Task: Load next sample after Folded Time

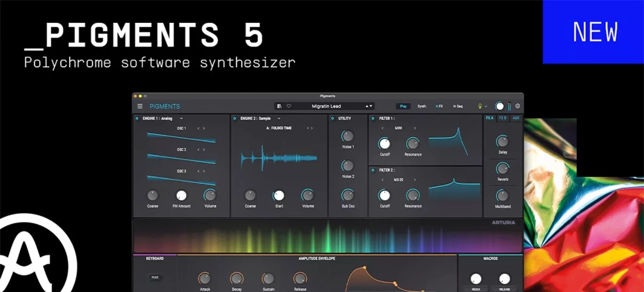Action: point(312,128)
